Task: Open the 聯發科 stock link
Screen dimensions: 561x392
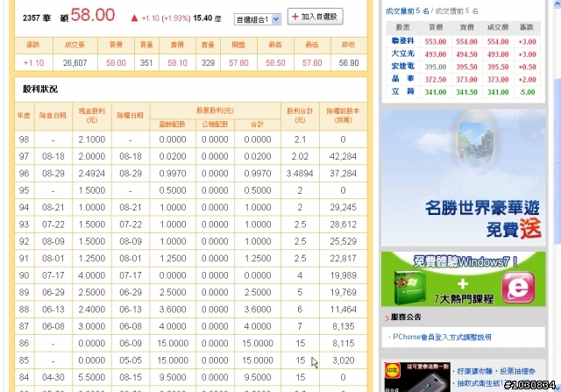Action: click(x=403, y=41)
